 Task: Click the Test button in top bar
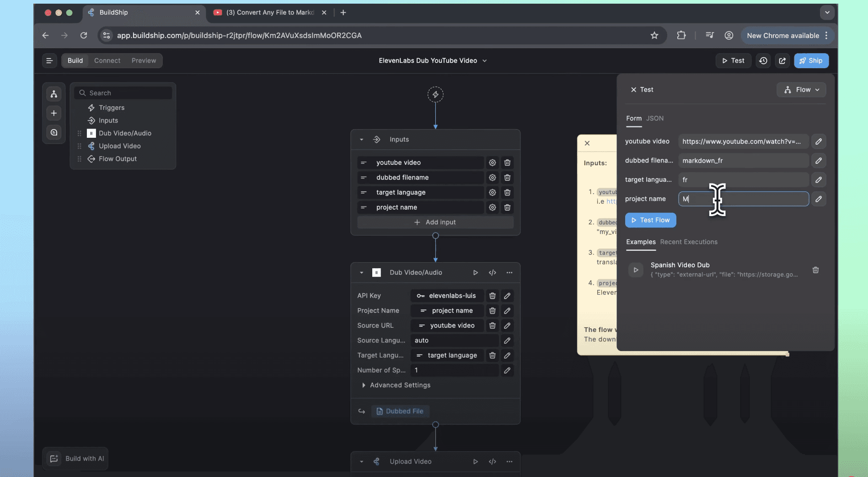(x=733, y=60)
